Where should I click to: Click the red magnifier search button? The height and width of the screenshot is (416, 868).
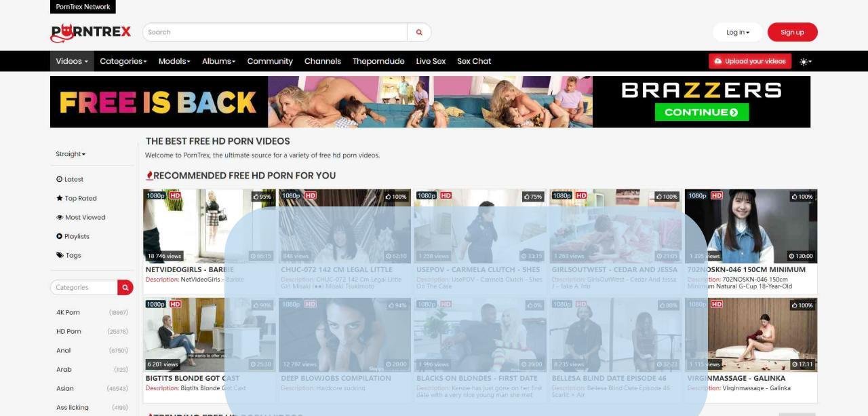[419, 32]
